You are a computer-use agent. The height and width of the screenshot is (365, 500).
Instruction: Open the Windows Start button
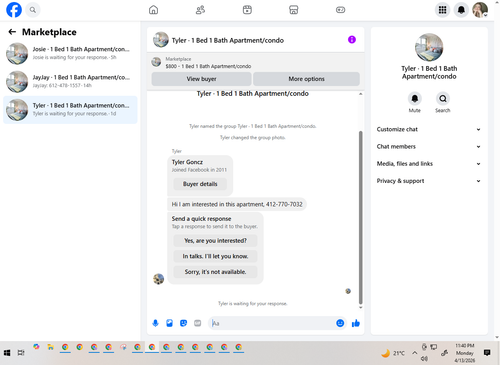7,353
